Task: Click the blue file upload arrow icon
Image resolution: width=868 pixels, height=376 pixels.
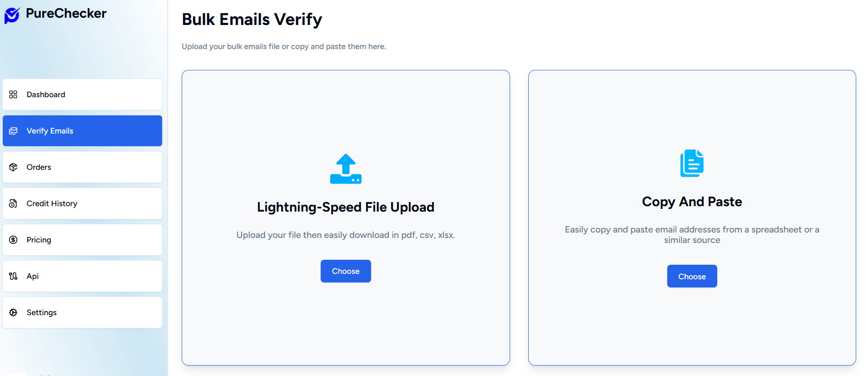Action: 346,168
